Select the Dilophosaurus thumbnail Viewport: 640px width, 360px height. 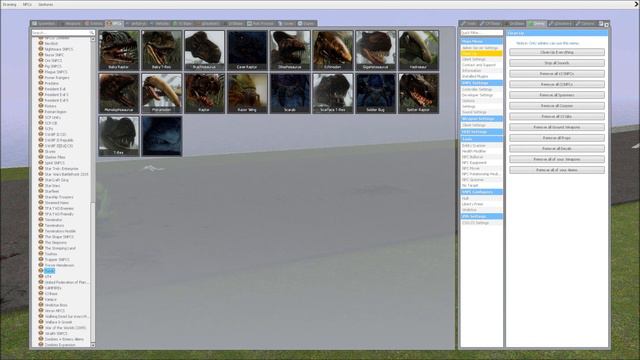290,50
